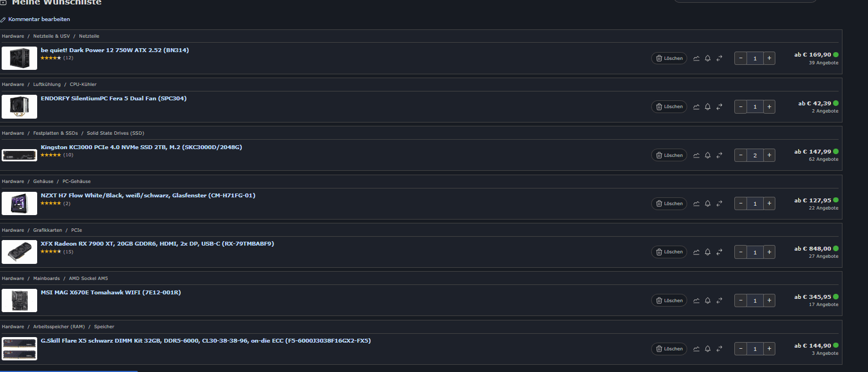Click quantity field for Kingston KC3000 SSD

(755, 155)
